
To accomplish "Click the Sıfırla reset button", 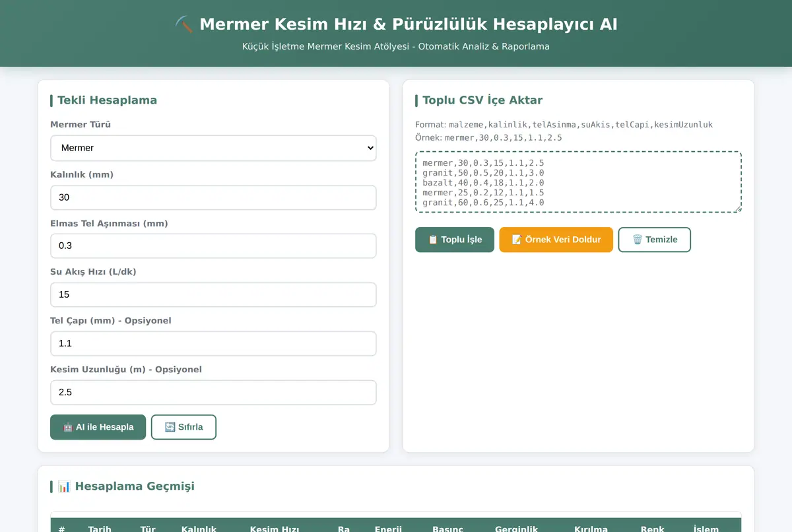I will point(183,427).
